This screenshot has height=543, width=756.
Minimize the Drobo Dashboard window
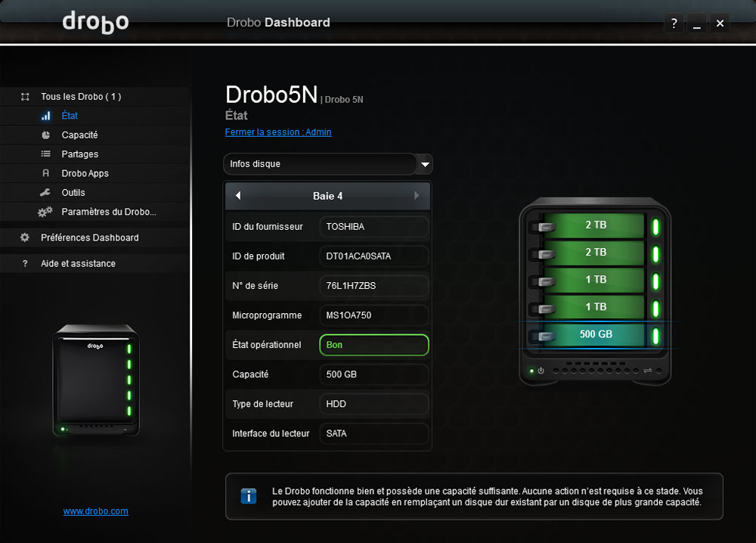[697, 23]
